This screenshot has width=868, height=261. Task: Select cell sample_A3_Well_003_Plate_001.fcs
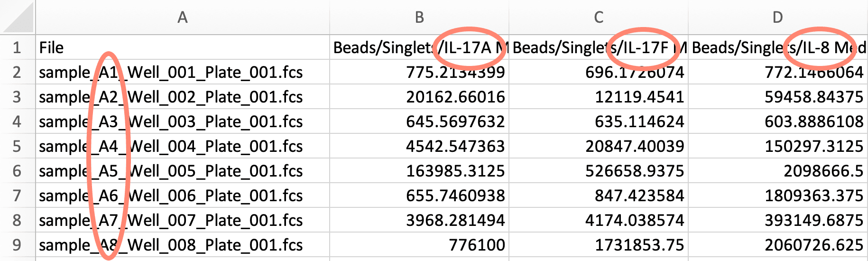pyautogui.click(x=183, y=121)
